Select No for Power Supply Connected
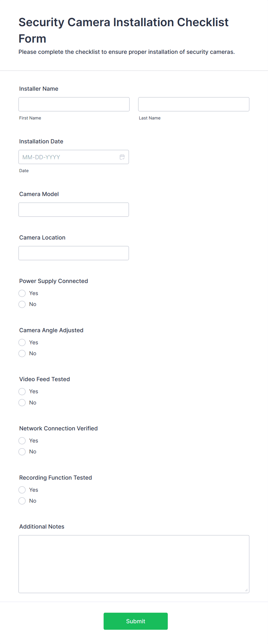 coord(22,304)
